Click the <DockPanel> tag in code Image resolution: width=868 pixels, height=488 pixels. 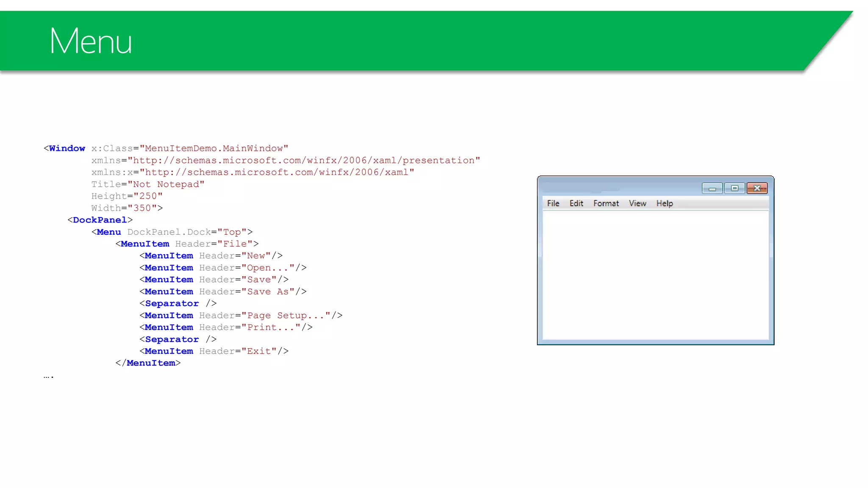click(x=100, y=220)
